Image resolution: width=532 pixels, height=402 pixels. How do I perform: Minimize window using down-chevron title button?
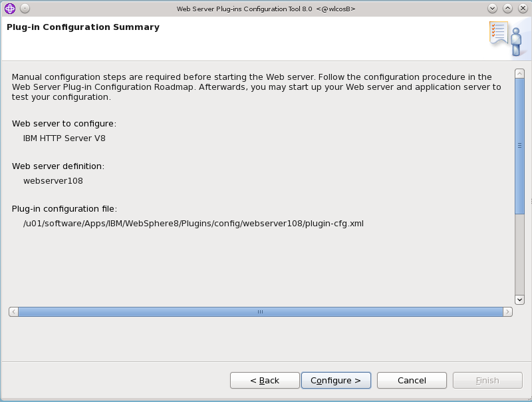(492, 9)
